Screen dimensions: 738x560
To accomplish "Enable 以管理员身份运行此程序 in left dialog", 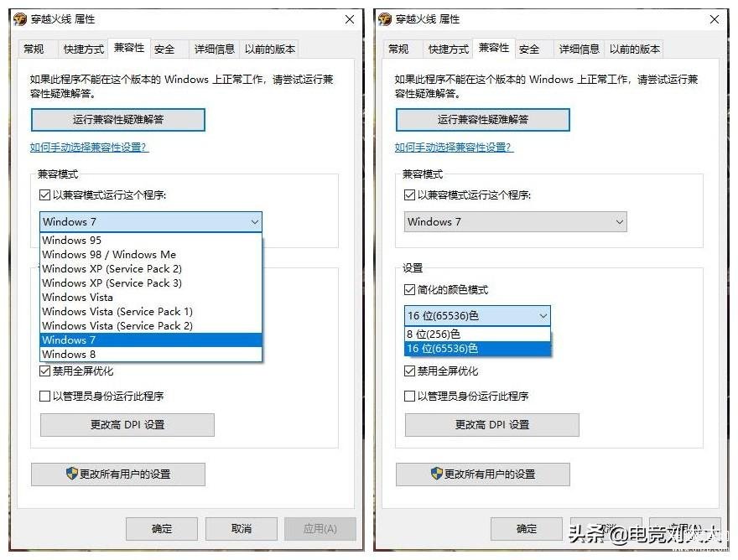I will coord(44,396).
